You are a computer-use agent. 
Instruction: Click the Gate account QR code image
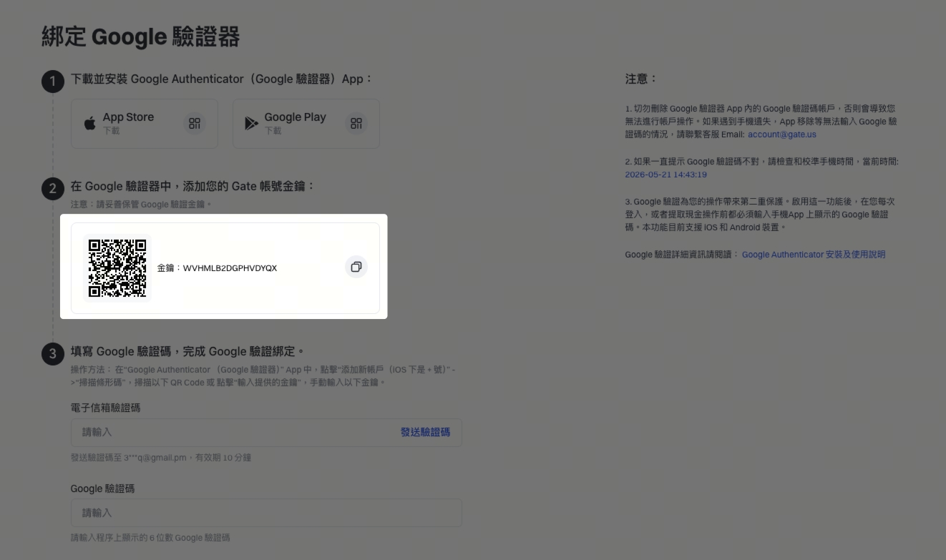point(117,268)
